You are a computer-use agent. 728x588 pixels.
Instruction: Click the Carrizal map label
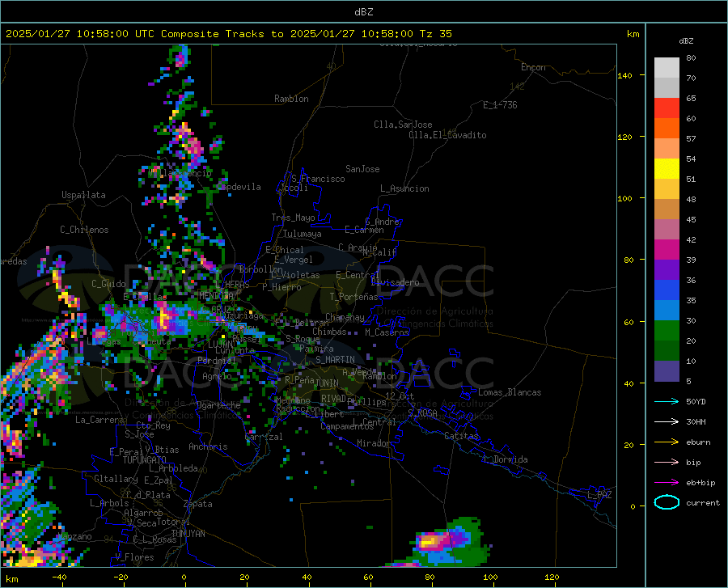pyautogui.click(x=263, y=437)
